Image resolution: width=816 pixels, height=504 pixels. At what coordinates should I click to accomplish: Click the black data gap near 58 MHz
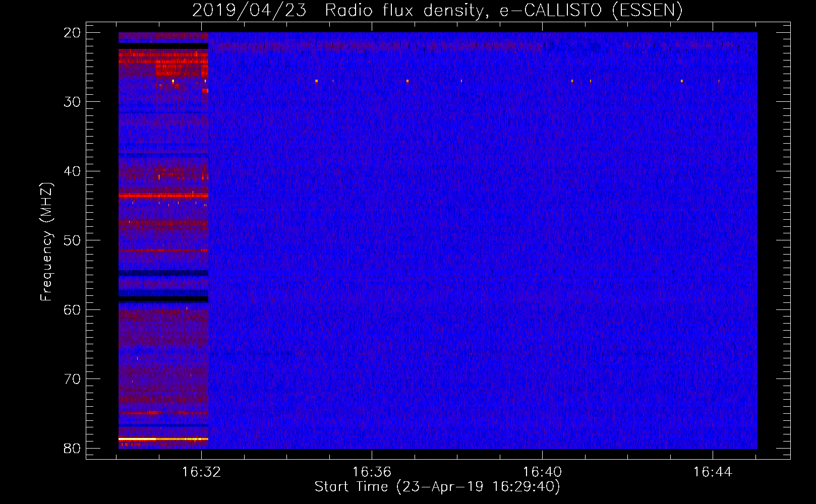(163, 299)
